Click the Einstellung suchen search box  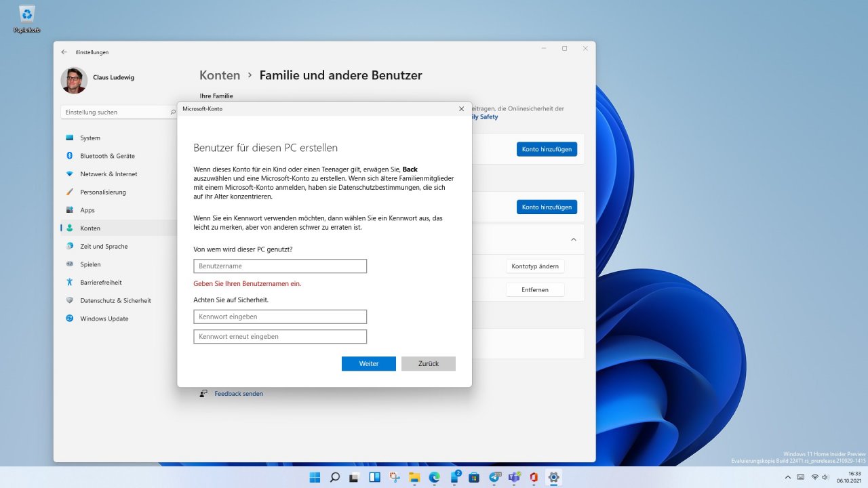[119, 112]
